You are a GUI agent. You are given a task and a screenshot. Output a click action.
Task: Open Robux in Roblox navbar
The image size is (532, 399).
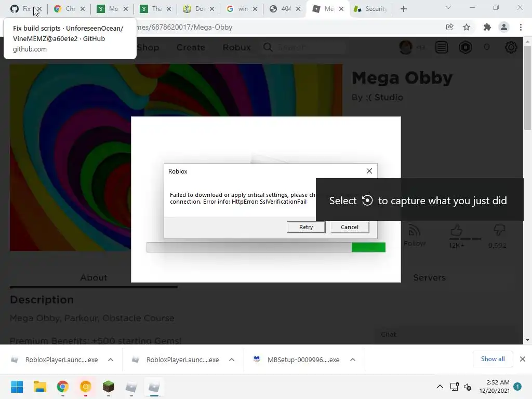coord(236,47)
